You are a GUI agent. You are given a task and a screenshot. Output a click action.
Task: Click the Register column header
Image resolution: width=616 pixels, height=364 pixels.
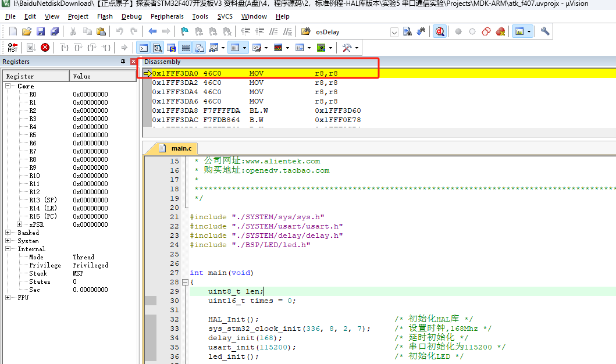37,76
